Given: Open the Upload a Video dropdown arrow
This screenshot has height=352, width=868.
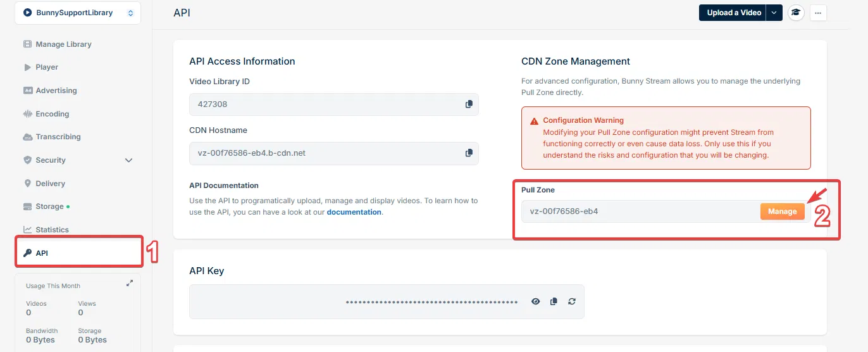Looking at the screenshot, I should (x=774, y=13).
